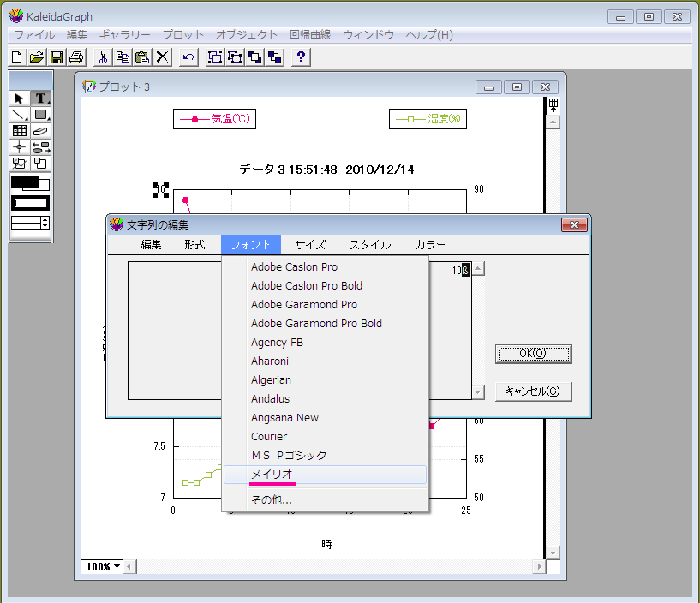Image resolution: width=700 pixels, height=603 pixels.
Task: Click the fill pattern swatch in toolbox
Action: (30, 203)
